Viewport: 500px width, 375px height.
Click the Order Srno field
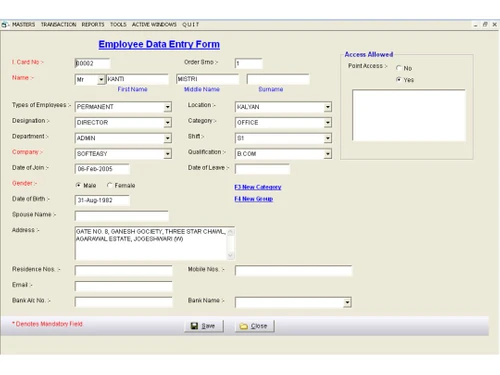coord(248,63)
